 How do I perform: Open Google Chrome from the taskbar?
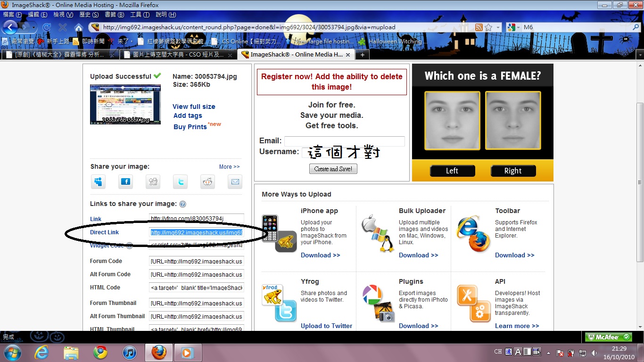pyautogui.click(x=100, y=352)
